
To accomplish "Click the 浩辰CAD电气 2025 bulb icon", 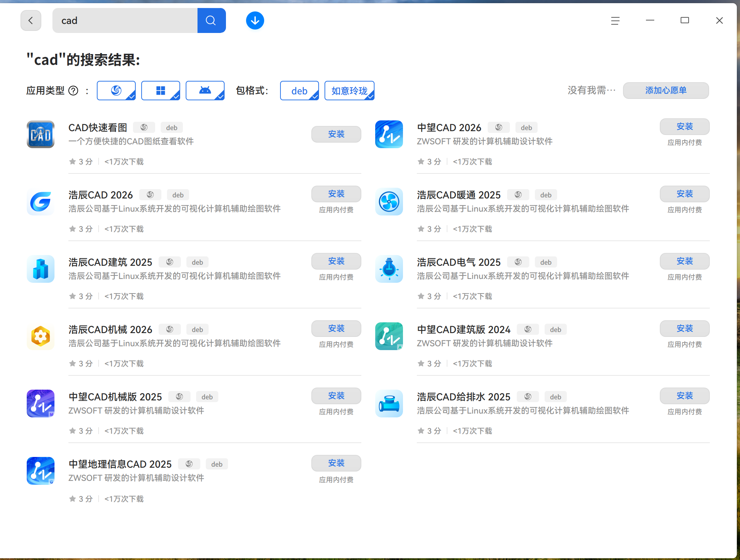I will coord(389,269).
